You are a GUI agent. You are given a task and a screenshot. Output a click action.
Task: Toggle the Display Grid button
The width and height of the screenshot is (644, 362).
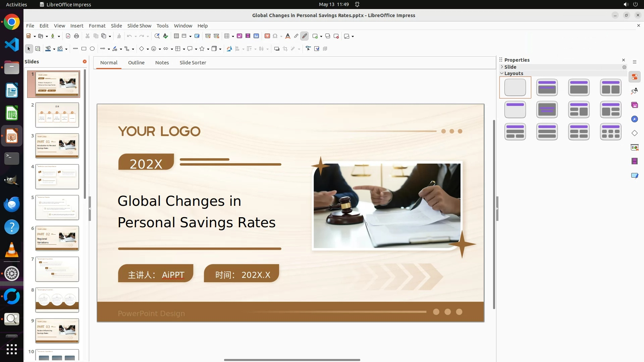(x=176, y=36)
